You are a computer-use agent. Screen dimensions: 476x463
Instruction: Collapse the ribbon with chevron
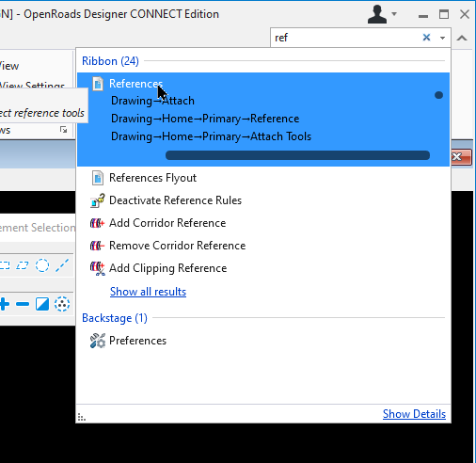click(462, 39)
